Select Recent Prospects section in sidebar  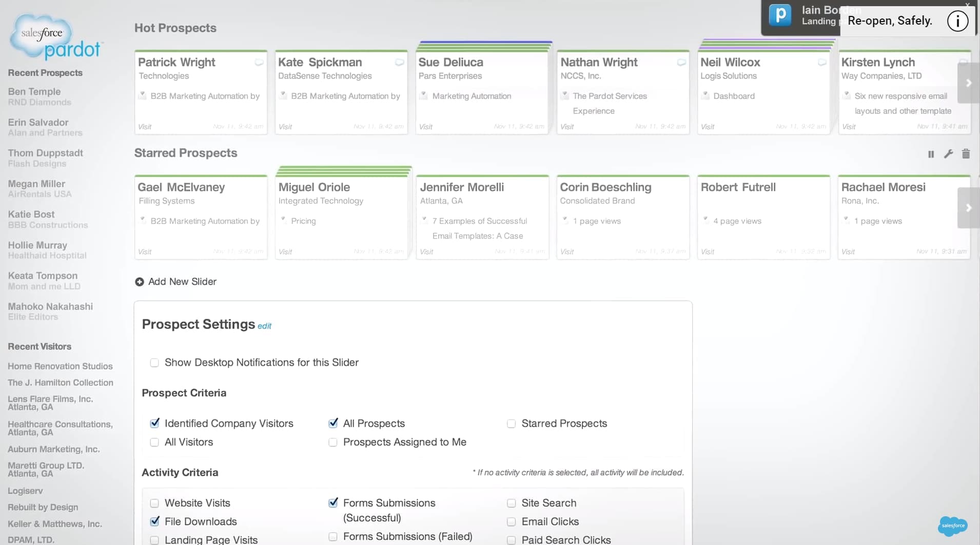tap(45, 72)
